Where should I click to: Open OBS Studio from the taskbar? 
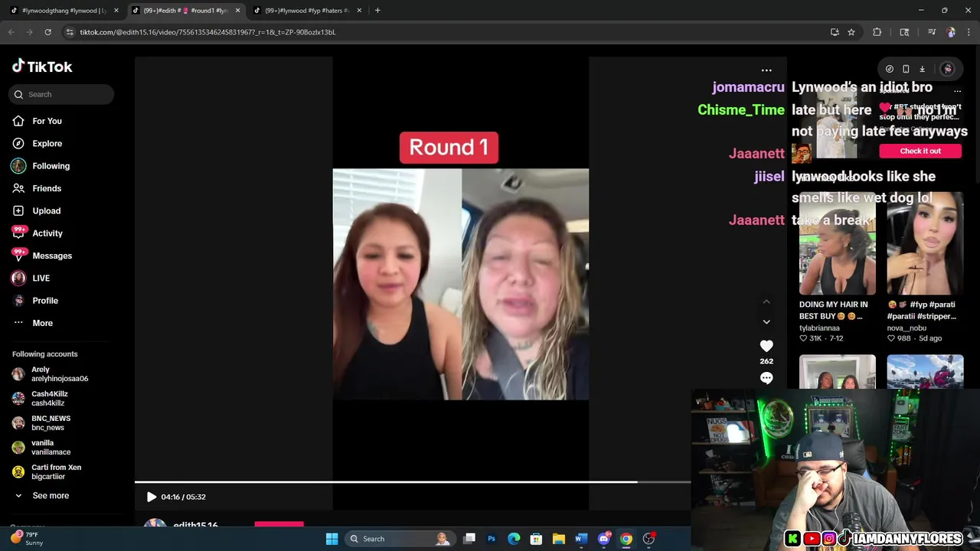click(x=648, y=539)
